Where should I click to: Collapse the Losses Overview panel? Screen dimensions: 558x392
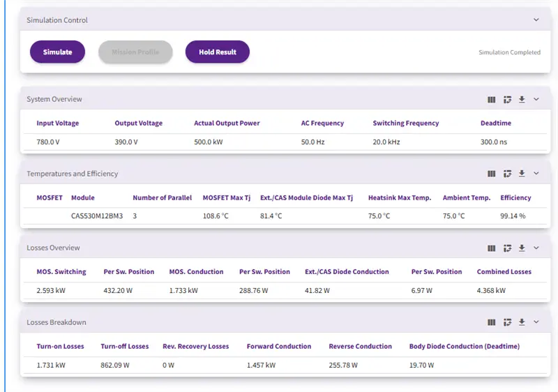(x=536, y=248)
